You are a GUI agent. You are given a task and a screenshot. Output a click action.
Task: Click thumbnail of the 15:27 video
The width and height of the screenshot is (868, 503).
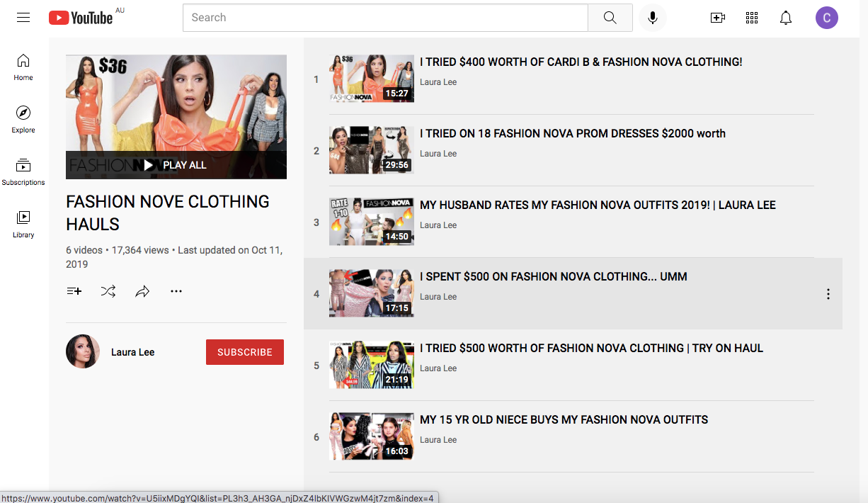[x=372, y=79]
